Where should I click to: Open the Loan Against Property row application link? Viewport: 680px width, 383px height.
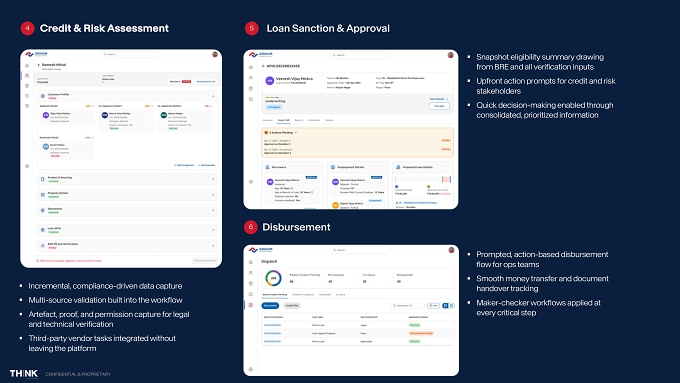(272, 333)
